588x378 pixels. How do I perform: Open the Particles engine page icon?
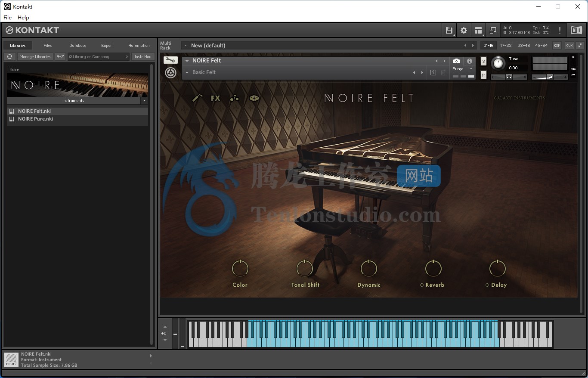pos(234,98)
